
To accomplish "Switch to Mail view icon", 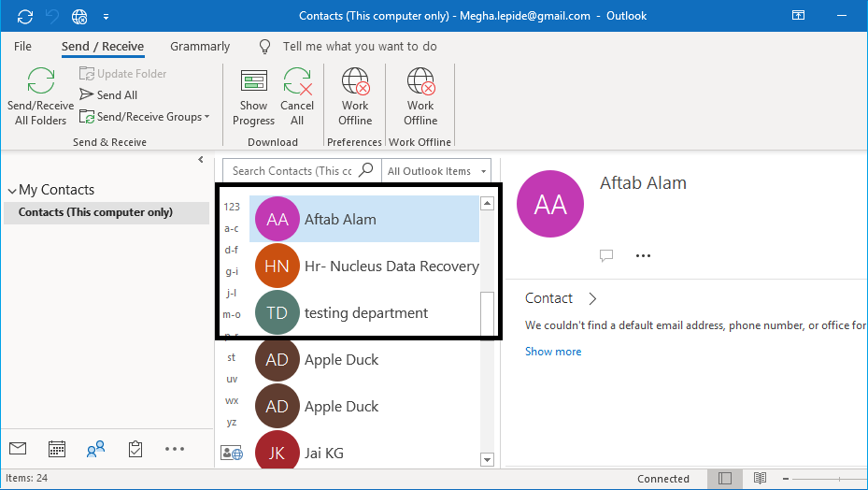I will 18,449.
